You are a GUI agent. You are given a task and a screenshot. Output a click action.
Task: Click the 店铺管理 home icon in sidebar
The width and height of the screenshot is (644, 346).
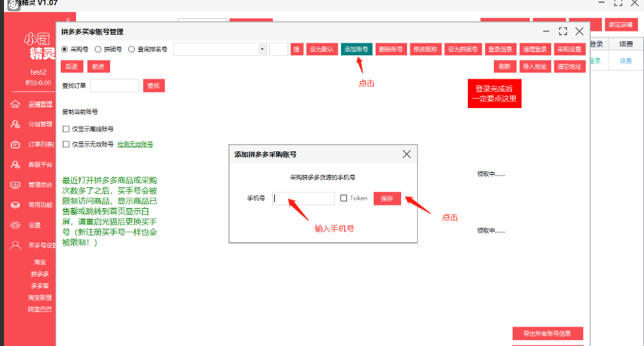click(15, 104)
